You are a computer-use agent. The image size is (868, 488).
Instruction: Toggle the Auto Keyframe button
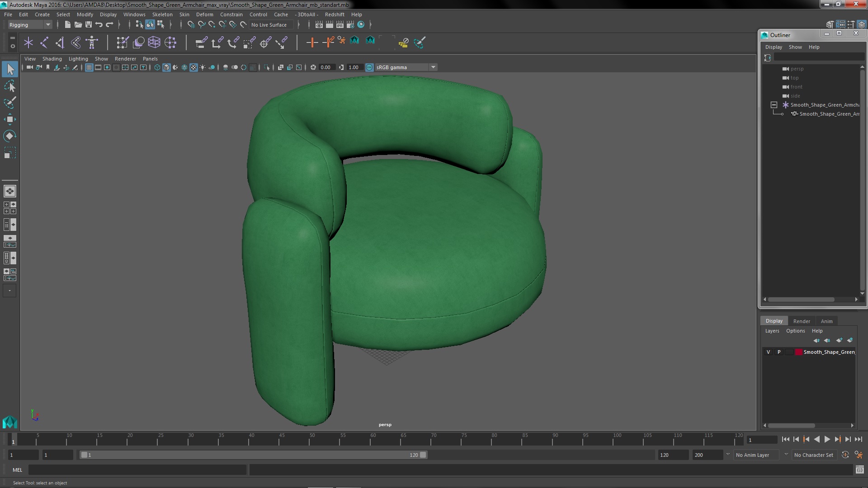coord(845,455)
